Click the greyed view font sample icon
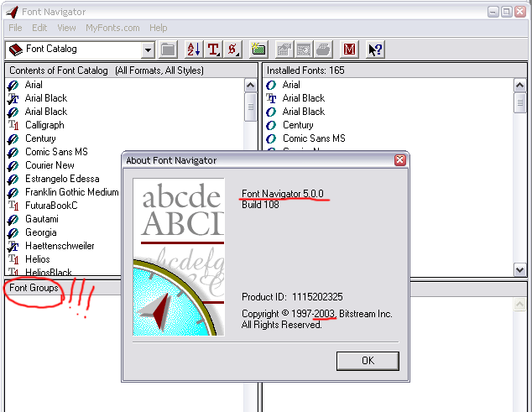532x412 pixels. pyautogui.click(x=304, y=50)
